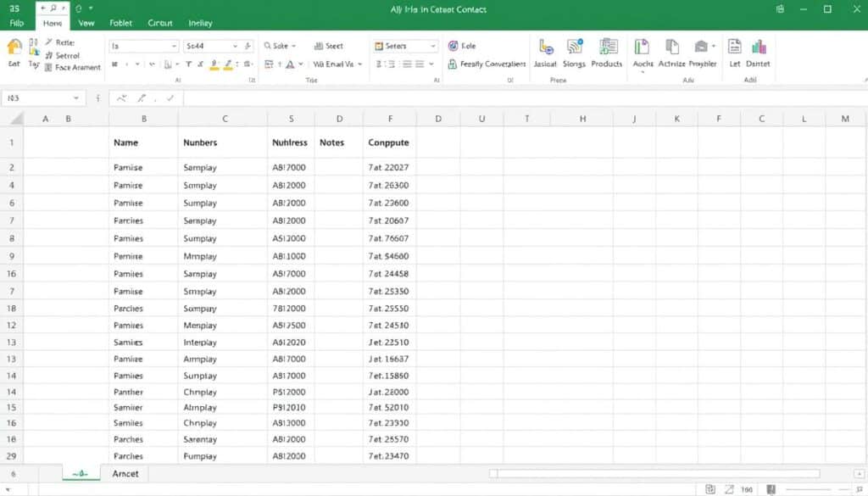Switch to the Inelley ribbon tab
Image resolution: width=868 pixels, height=496 pixels.
point(200,23)
